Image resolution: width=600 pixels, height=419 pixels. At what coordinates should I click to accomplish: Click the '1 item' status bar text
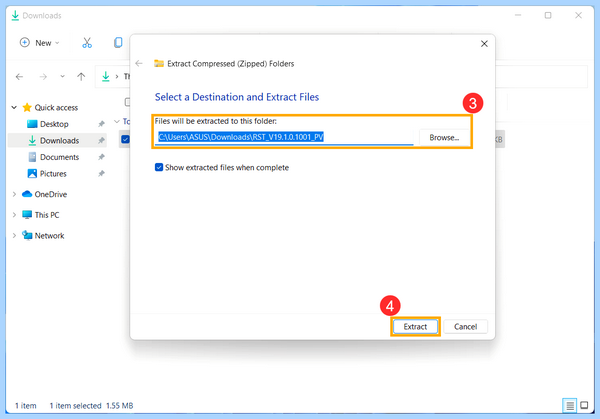(x=26, y=406)
